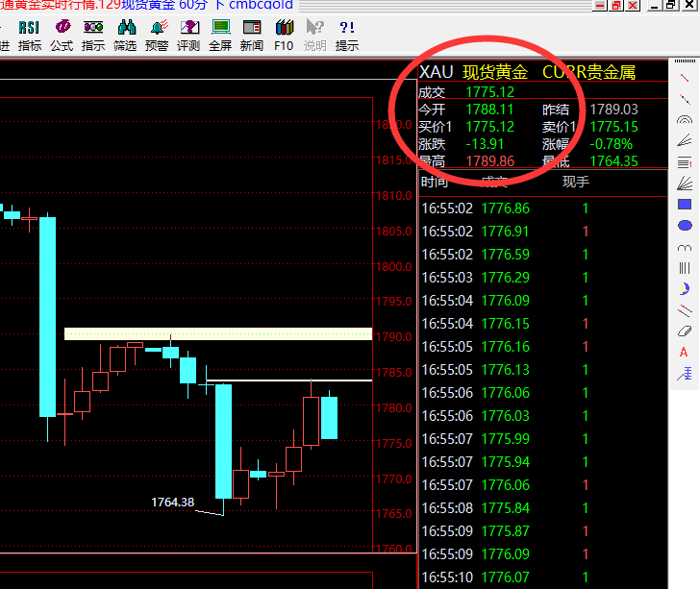Select the tick row priced 1776.03

pyautogui.click(x=543, y=416)
